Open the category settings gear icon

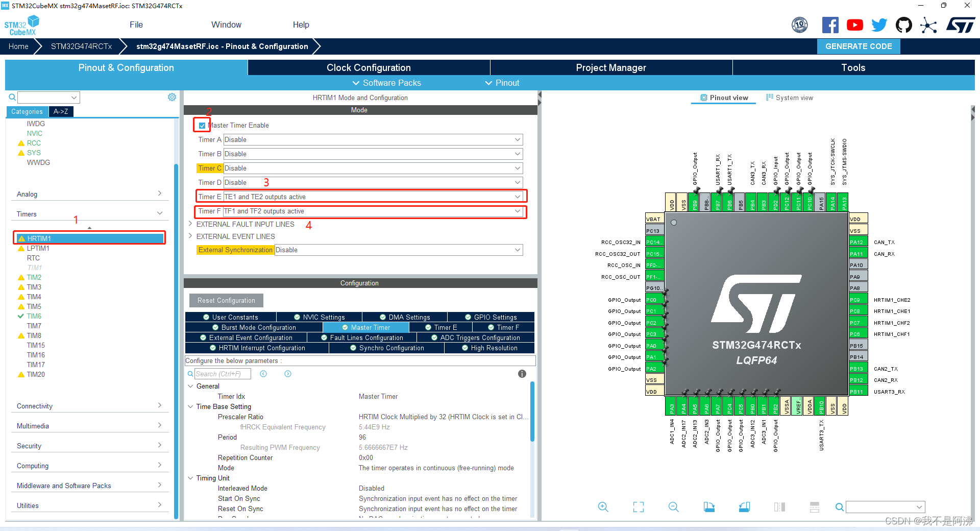coord(172,97)
